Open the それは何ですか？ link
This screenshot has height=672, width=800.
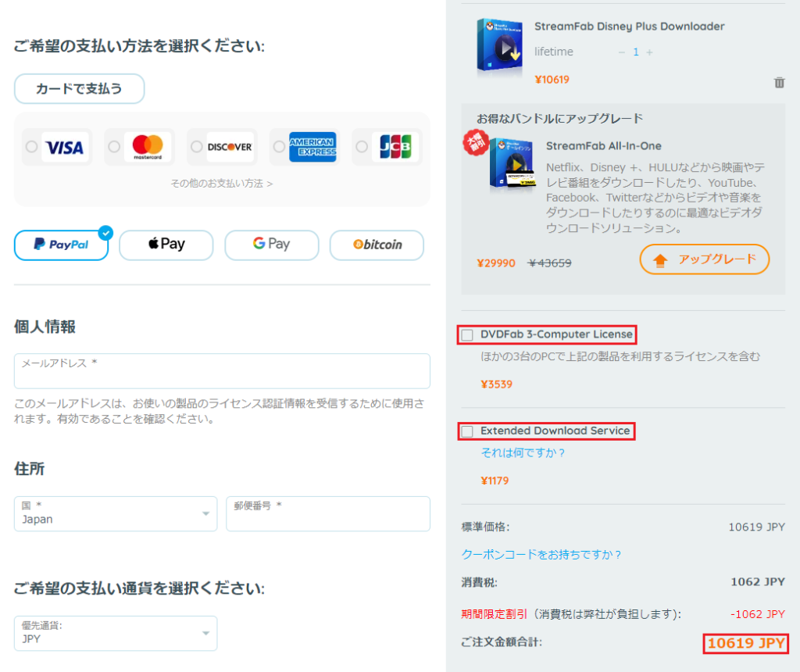pyautogui.click(x=523, y=452)
